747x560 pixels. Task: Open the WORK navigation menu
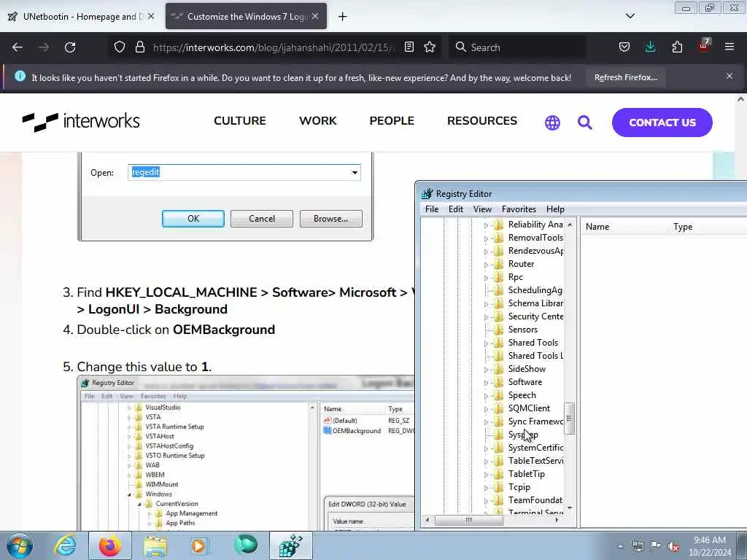click(318, 121)
